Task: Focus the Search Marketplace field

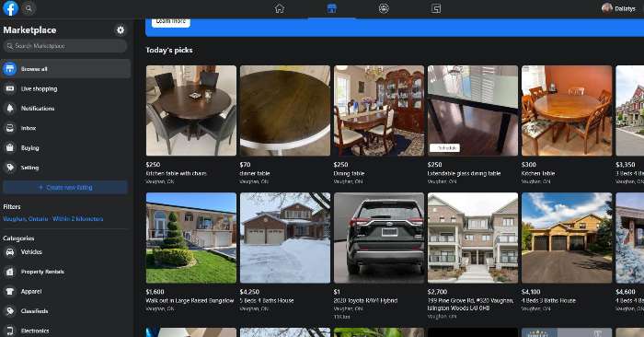Action: (x=65, y=46)
